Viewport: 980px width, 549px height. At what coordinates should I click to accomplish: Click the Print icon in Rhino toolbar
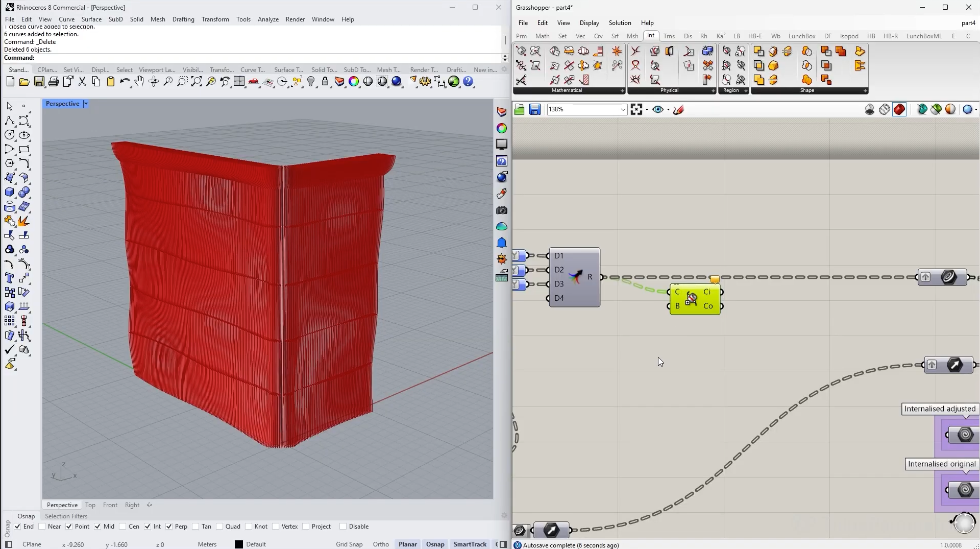click(x=53, y=82)
